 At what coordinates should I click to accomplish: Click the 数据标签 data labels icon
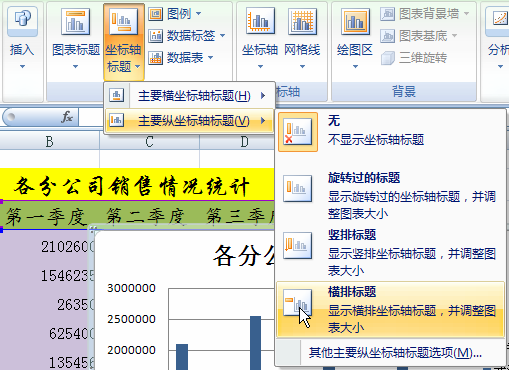(155, 36)
